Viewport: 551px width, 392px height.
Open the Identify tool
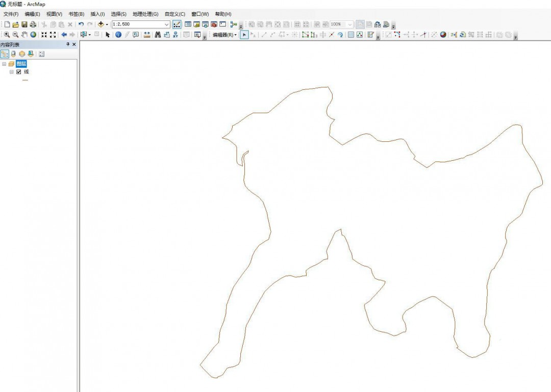pyautogui.click(x=118, y=35)
